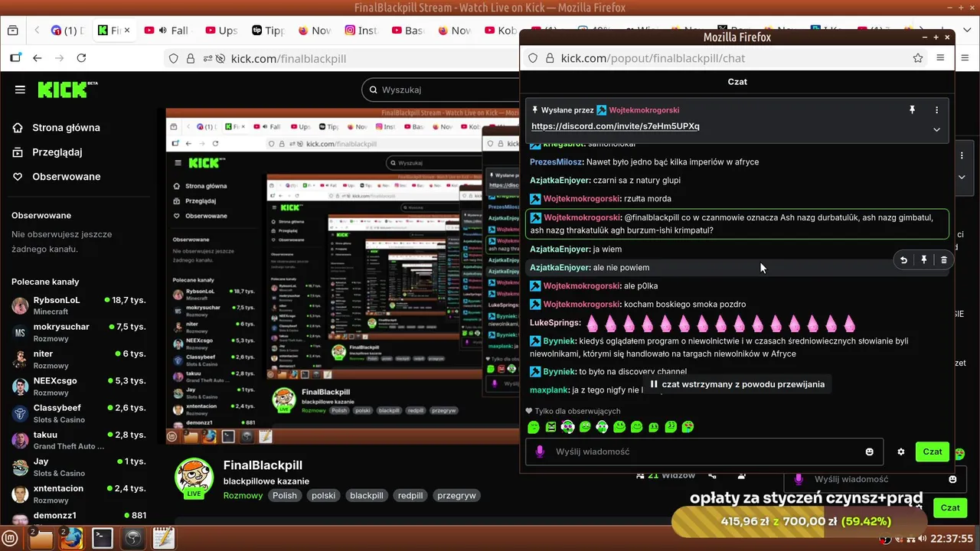Collapse the pinned message chevron
This screenshot has height=551, width=980.
point(936,129)
